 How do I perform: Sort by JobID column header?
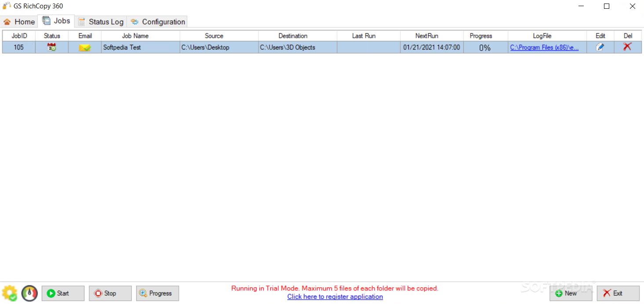pos(19,36)
